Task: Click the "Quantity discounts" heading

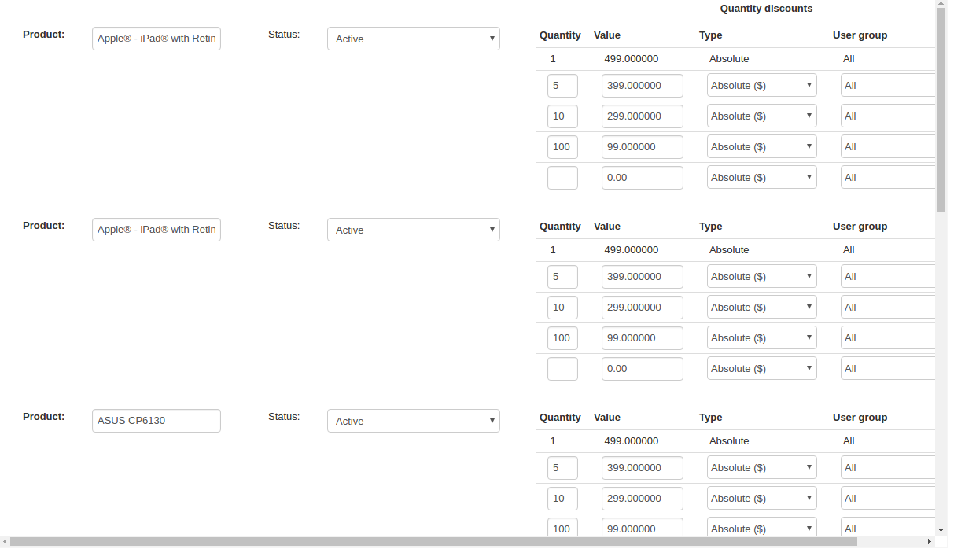Action: pos(766,9)
